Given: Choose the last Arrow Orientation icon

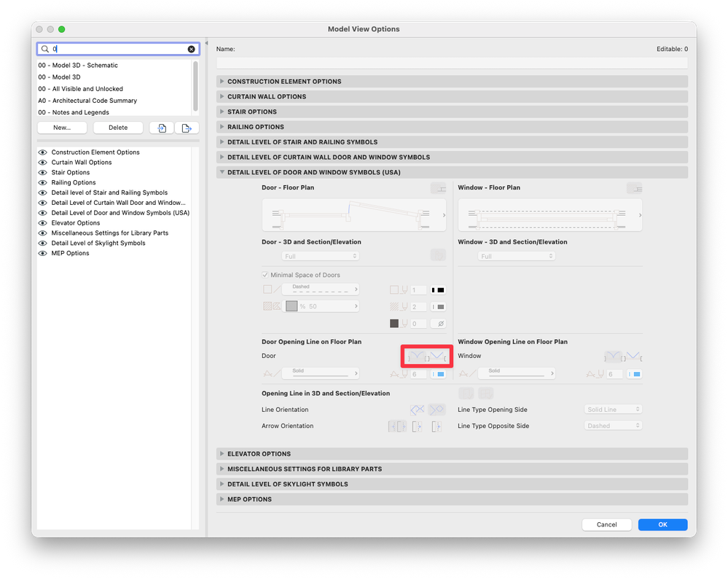Looking at the screenshot, I should click(436, 426).
